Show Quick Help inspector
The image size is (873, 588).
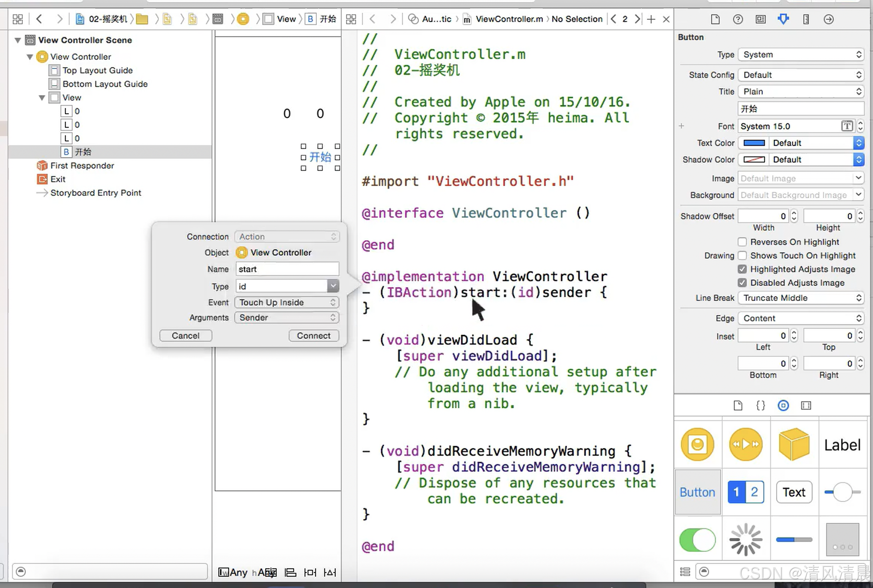click(x=738, y=19)
